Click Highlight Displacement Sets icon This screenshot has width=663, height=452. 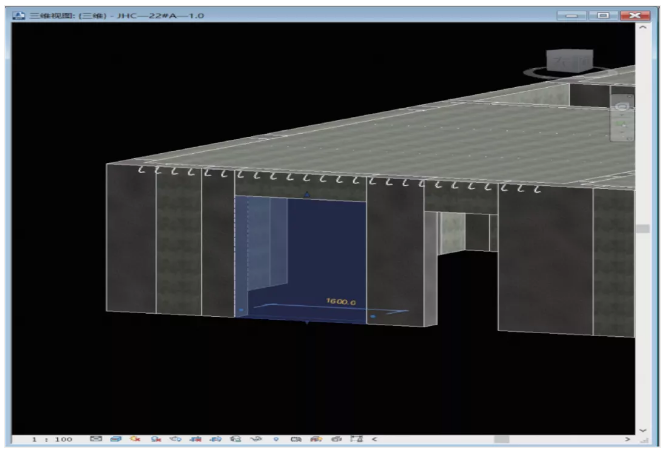[337, 439]
